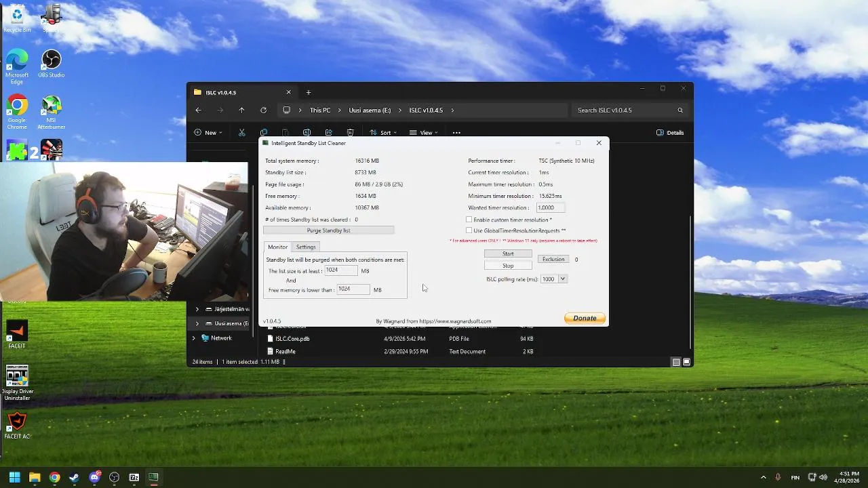The width and height of the screenshot is (868, 488).
Task: Click the Free memory lower than field
Action: click(353, 289)
